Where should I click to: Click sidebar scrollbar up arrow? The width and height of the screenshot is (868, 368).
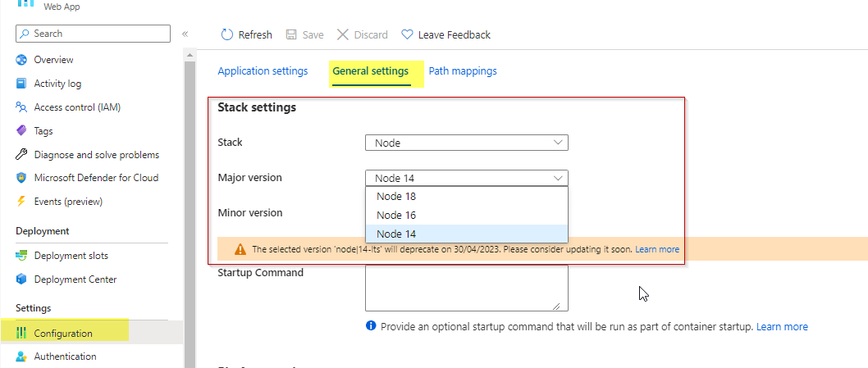[x=190, y=56]
